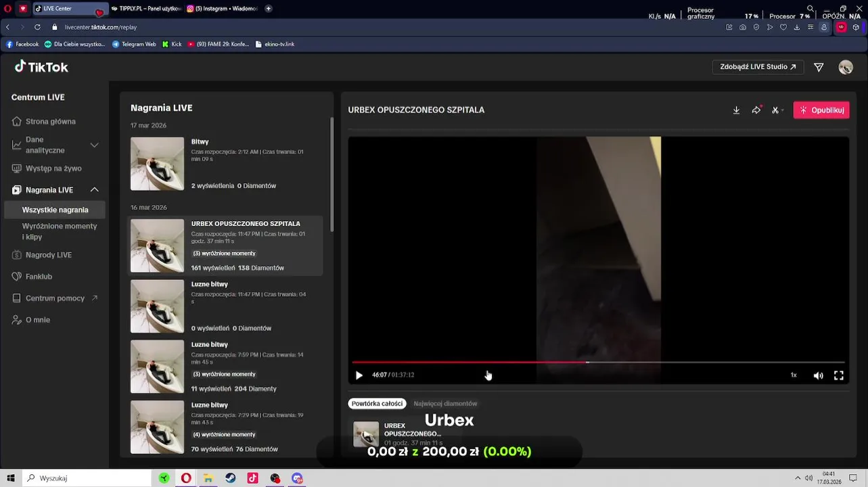The height and width of the screenshot is (487, 868).
Task: Open Występ na żywo page
Action: coord(47,168)
